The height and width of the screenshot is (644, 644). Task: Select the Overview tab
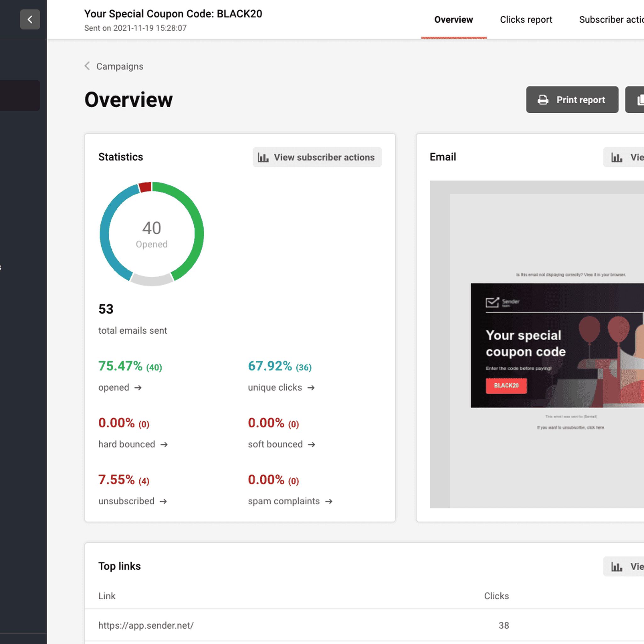(x=453, y=20)
